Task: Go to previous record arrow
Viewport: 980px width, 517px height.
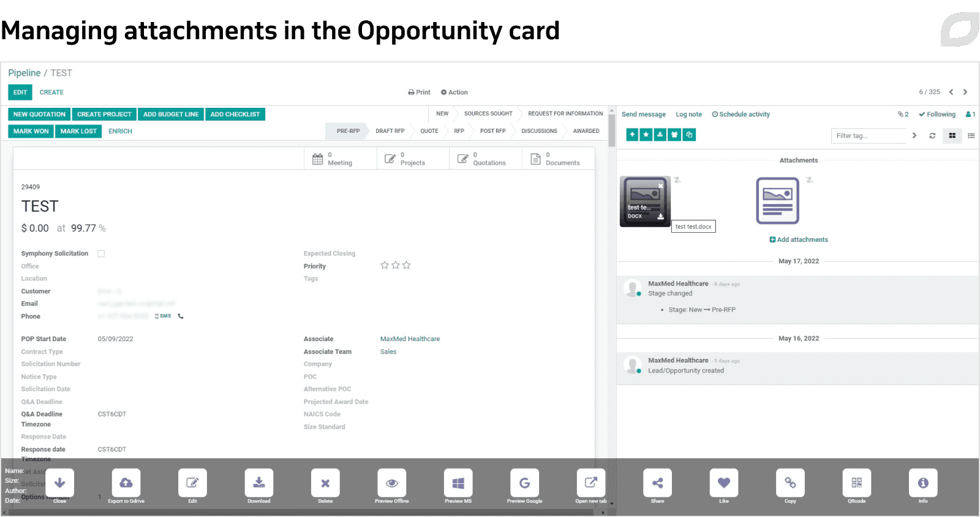Action: [x=951, y=92]
